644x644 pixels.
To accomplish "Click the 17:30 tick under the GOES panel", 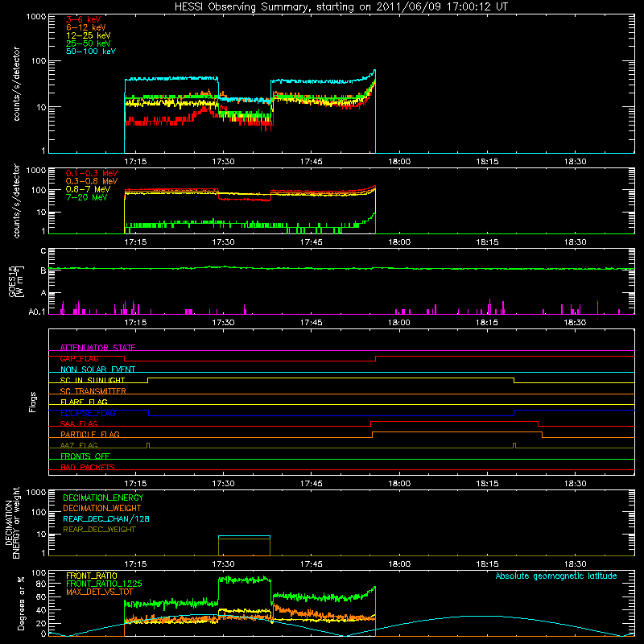I will click(x=224, y=323).
